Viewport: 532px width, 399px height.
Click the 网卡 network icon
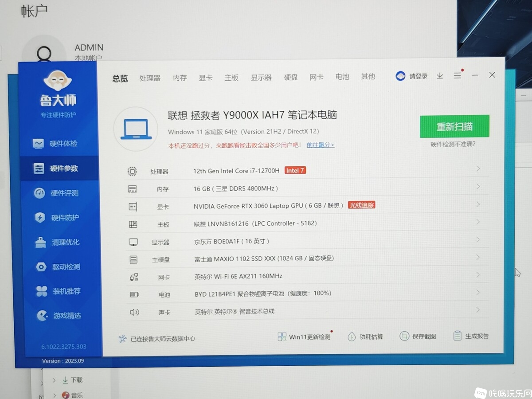point(134,277)
